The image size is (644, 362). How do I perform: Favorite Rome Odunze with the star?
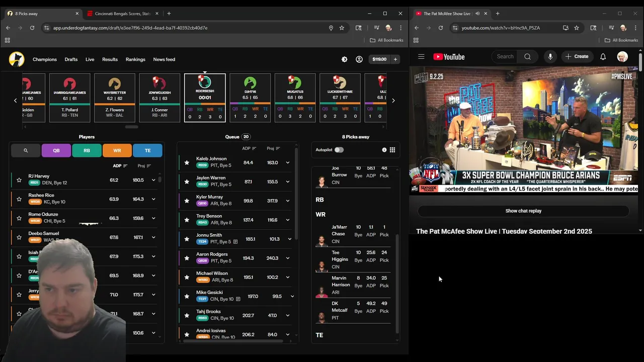[19, 218]
